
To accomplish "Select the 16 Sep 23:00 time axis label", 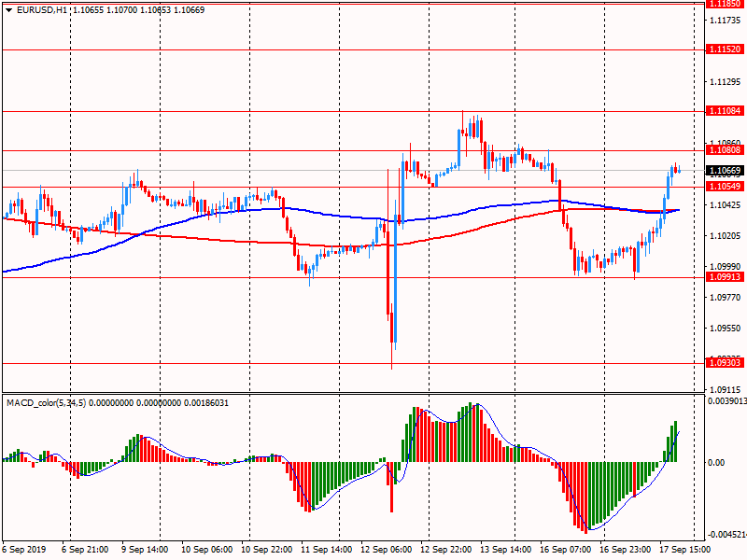I will pyautogui.click(x=625, y=550).
